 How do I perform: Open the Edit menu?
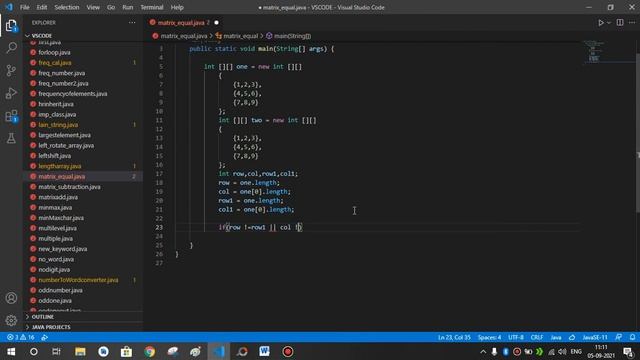coord(42,7)
